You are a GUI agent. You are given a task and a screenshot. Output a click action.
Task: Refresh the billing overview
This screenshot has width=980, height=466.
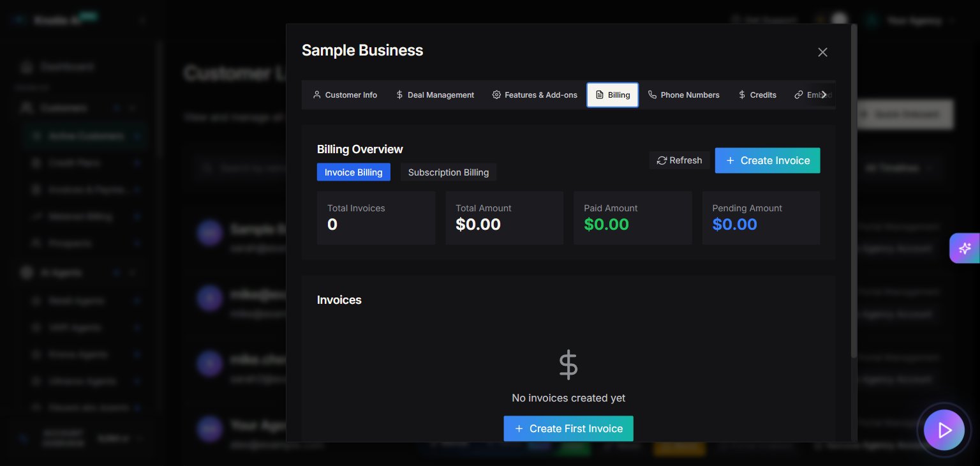679,160
